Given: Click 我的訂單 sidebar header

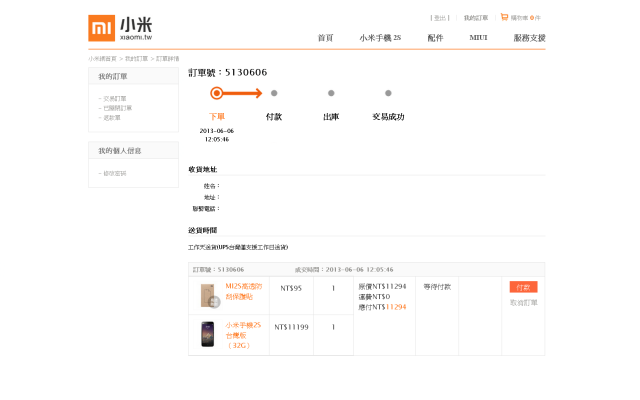Looking at the screenshot, I should [x=113, y=76].
